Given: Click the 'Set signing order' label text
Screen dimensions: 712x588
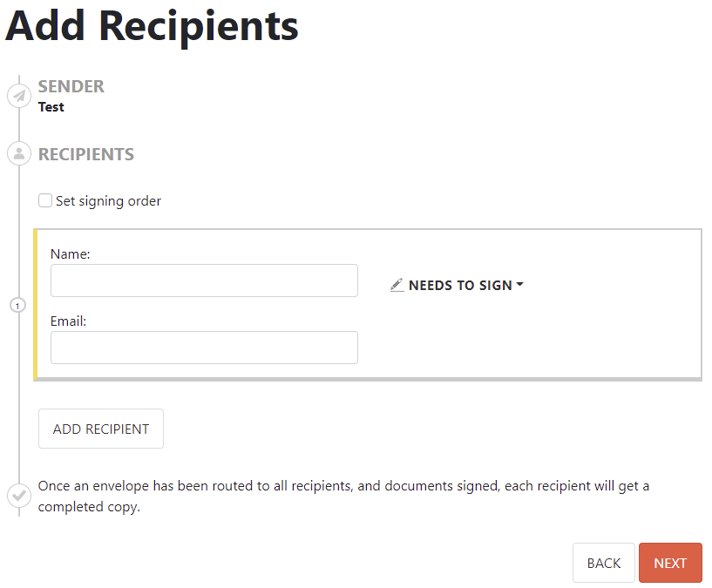Looking at the screenshot, I should click(108, 201).
